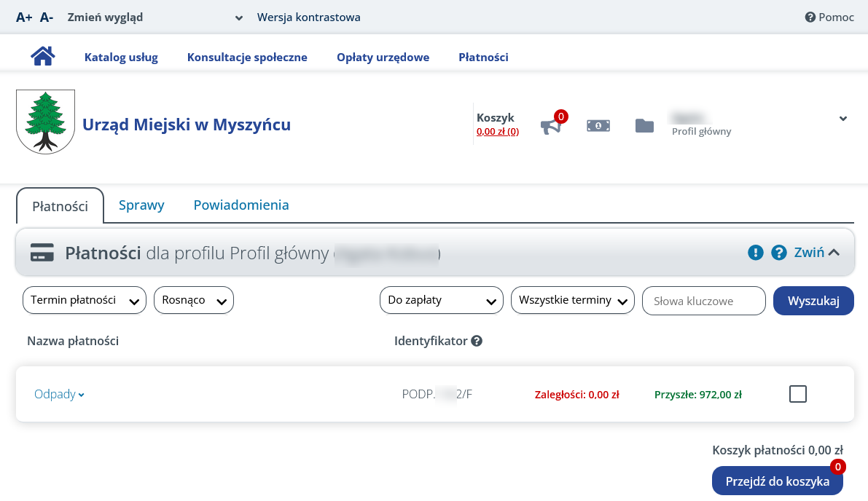Image resolution: width=868 pixels, height=501 pixels.
Task: Click the Wyszukaj button
Action: coord(813,300)
